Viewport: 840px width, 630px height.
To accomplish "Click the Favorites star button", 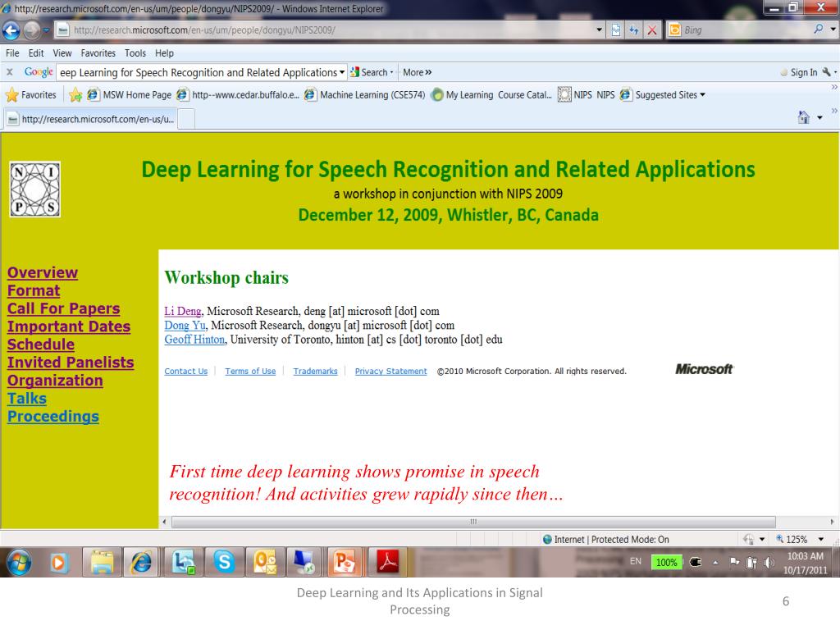I will 30,95.
